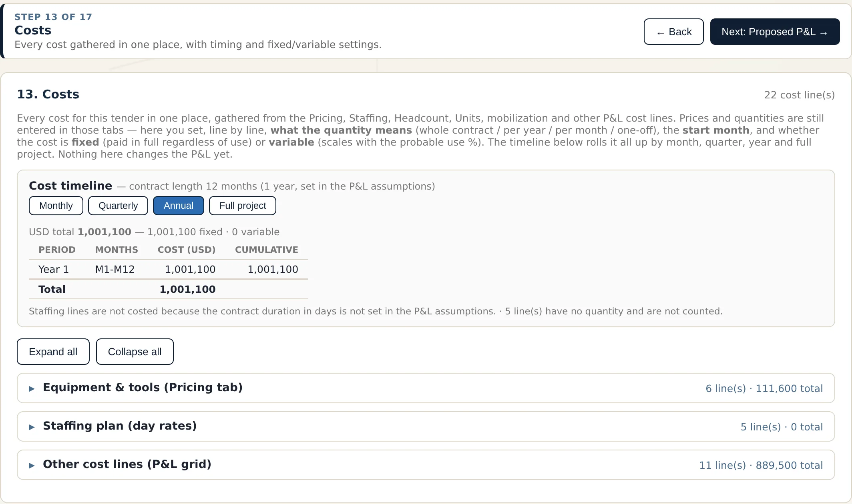Proceed to Next: Proposed P&L
This screenshot has width=852, height=504.
pyautogui.click(x=775, y=32)
